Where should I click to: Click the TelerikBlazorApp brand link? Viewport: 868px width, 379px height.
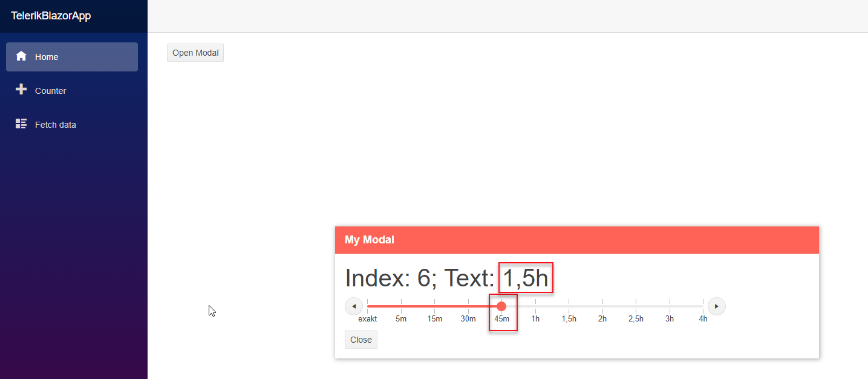pyautogui.click(x=51, y=16)
